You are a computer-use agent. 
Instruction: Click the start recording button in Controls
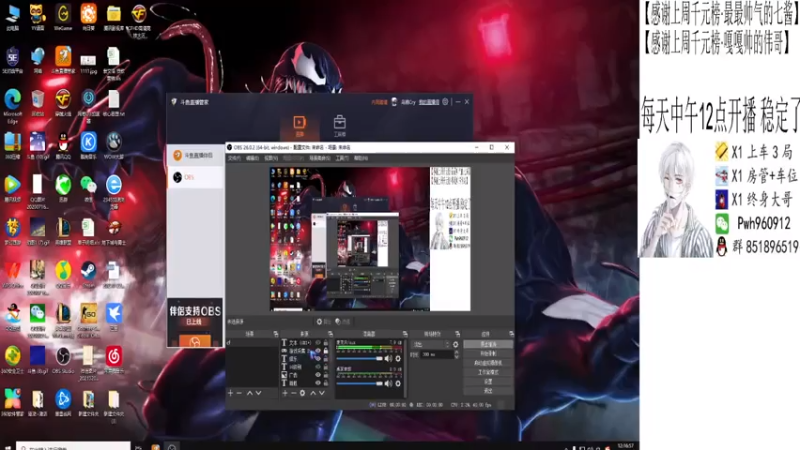click(488, 354)
